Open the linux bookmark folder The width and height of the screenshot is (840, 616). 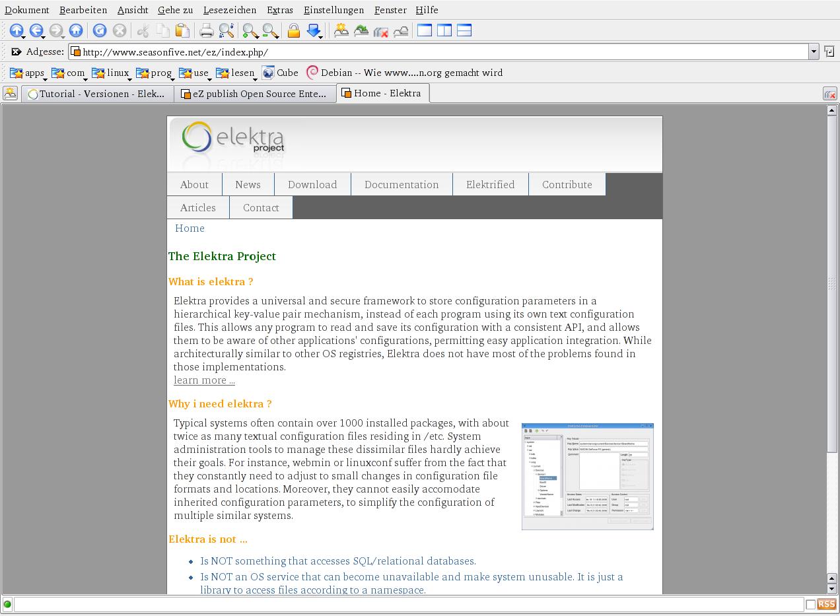(x=112, y=73)
